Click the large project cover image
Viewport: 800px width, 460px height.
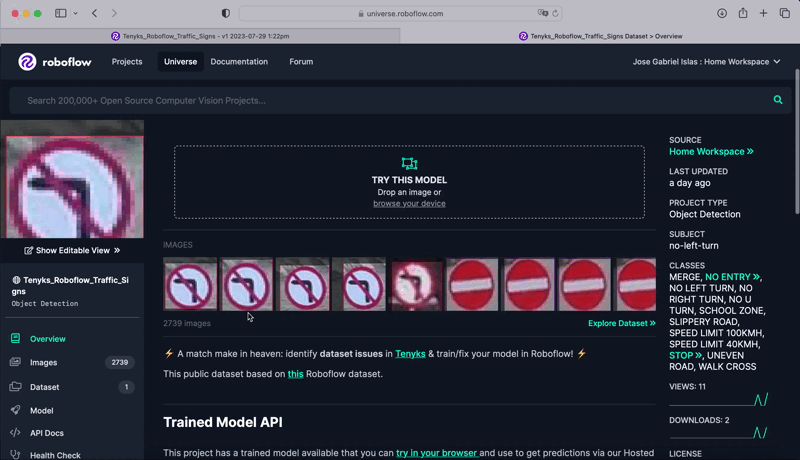coord(72,179)
